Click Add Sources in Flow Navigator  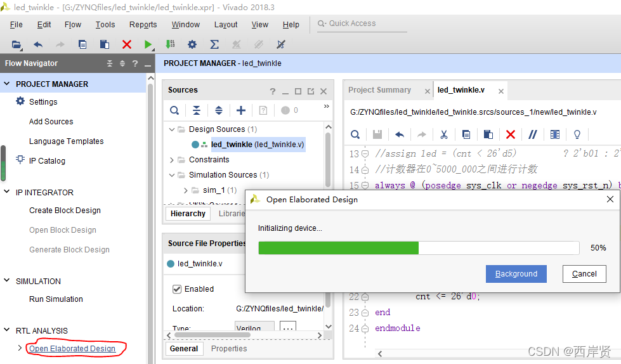(x=51, y=122)
